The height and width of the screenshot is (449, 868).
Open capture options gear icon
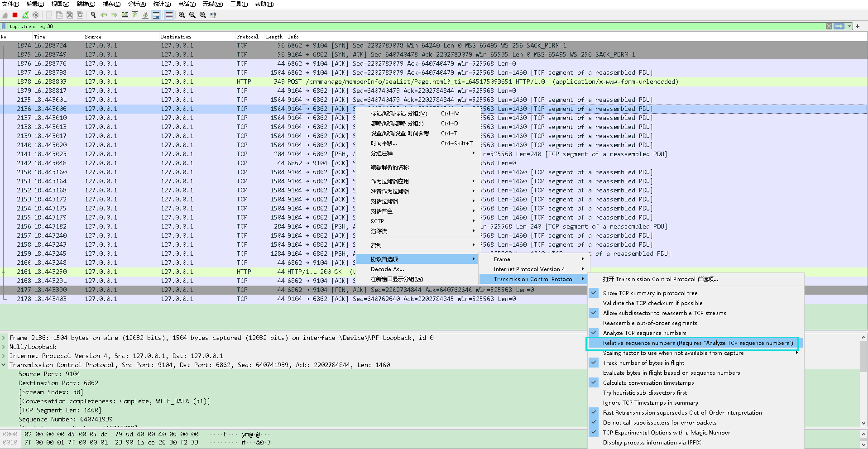click(x=36, y=15)
